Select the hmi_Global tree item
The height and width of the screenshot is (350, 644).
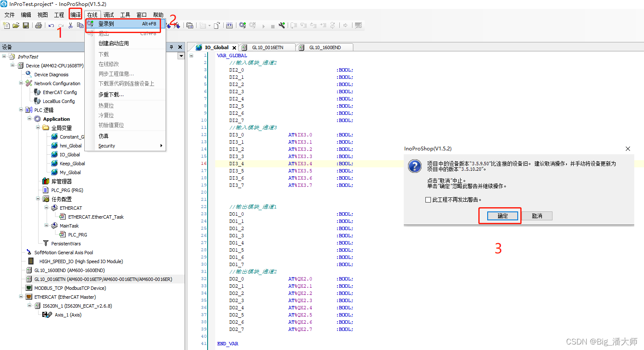(70, 145)
